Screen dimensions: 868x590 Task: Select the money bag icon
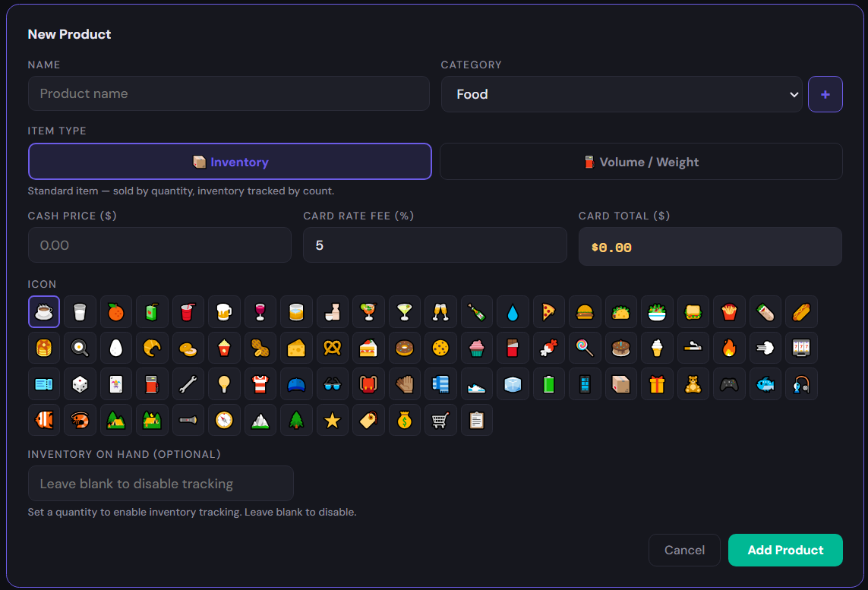tap(405, 420)
